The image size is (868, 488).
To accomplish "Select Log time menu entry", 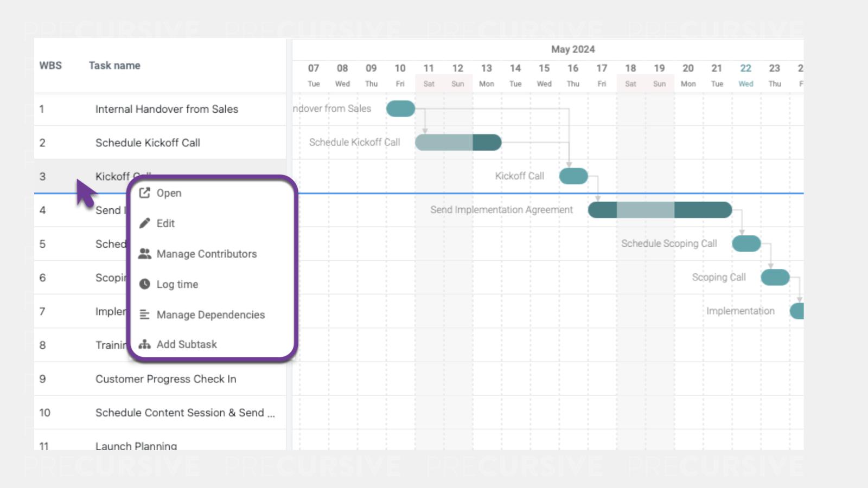I will tap(177, 284).
